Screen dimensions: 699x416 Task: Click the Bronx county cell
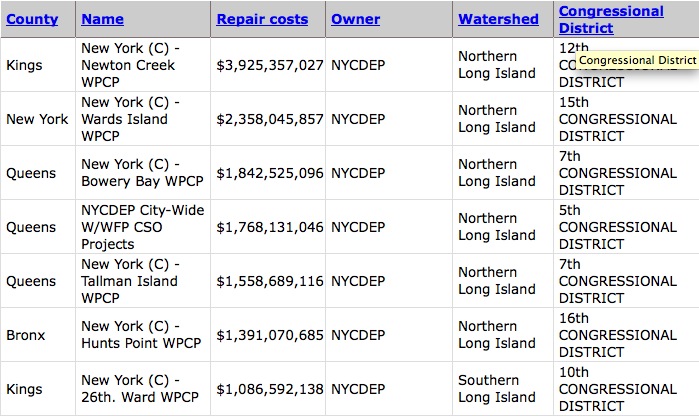pos(26,335)
